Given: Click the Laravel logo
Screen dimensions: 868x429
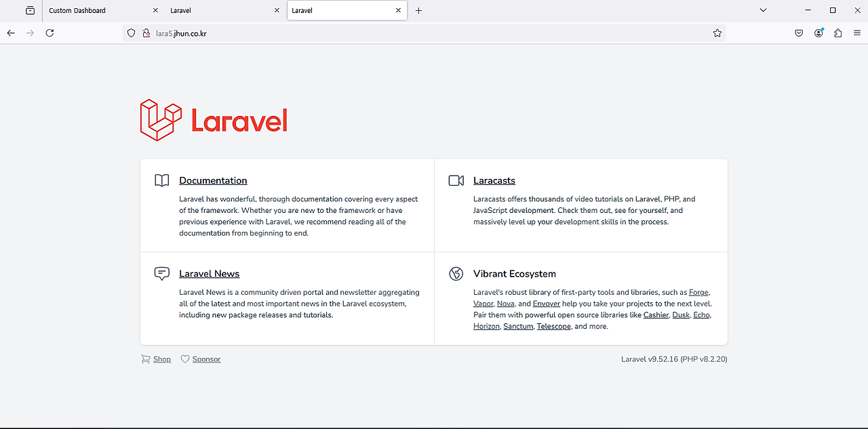Looking at the screenshot, I should (x=214, y=120).
